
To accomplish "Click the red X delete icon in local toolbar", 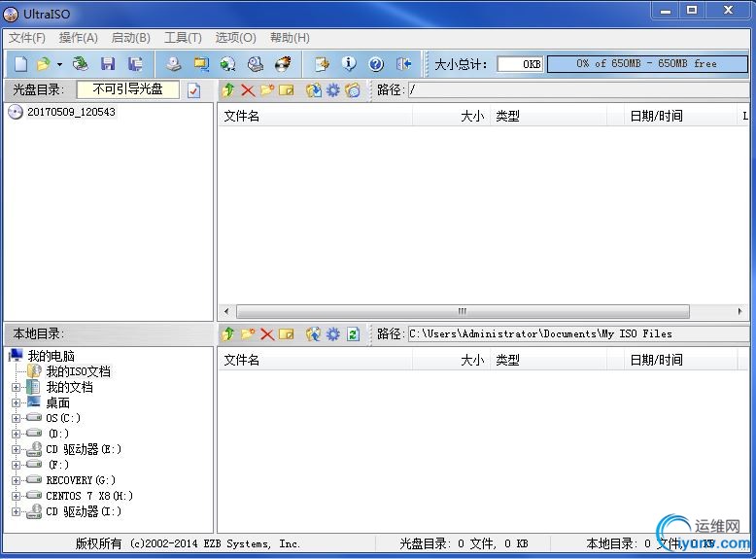I will click(267, 333).
